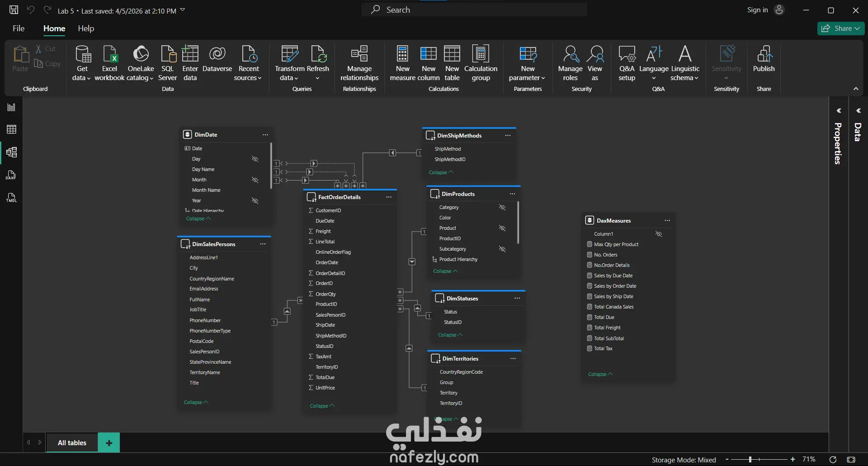Toggle visibility of Category in DimProducts
This screenshot has width=868, height=466.
point(502,207)
